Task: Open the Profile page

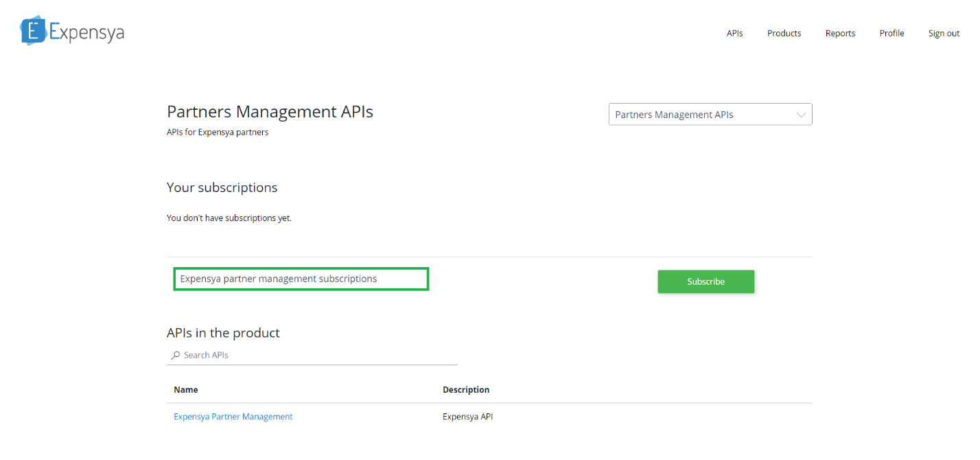Action: (891, 33)
